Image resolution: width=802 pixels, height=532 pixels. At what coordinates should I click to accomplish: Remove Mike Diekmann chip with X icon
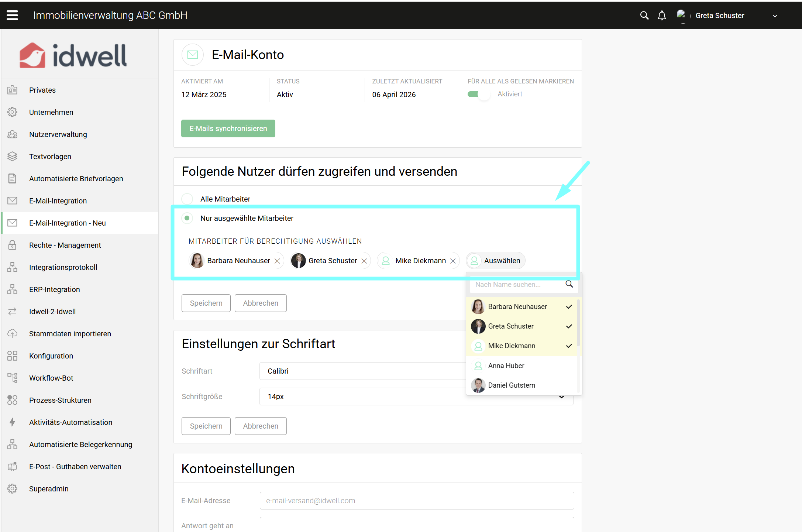point(453,261)
